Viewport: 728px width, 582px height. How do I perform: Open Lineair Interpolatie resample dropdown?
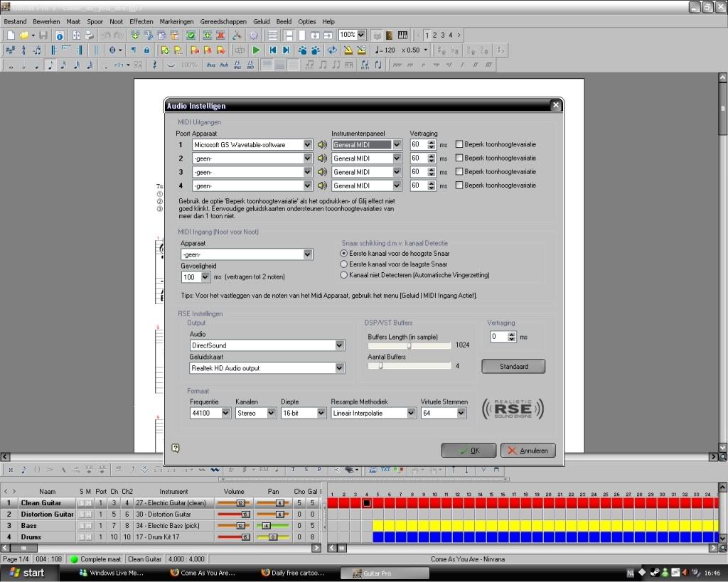[x=411, y=413]
